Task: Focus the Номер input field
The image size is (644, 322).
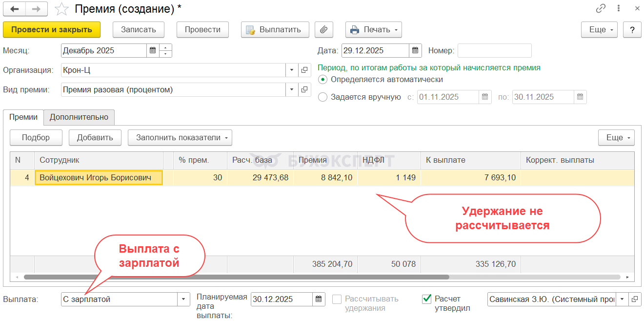Action: click(x=494, y=50)
